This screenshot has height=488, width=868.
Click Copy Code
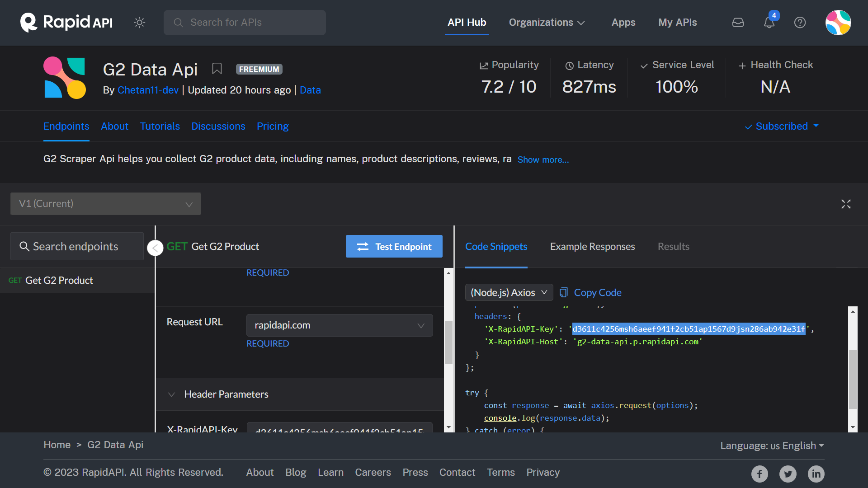click(x=590, y=292)
